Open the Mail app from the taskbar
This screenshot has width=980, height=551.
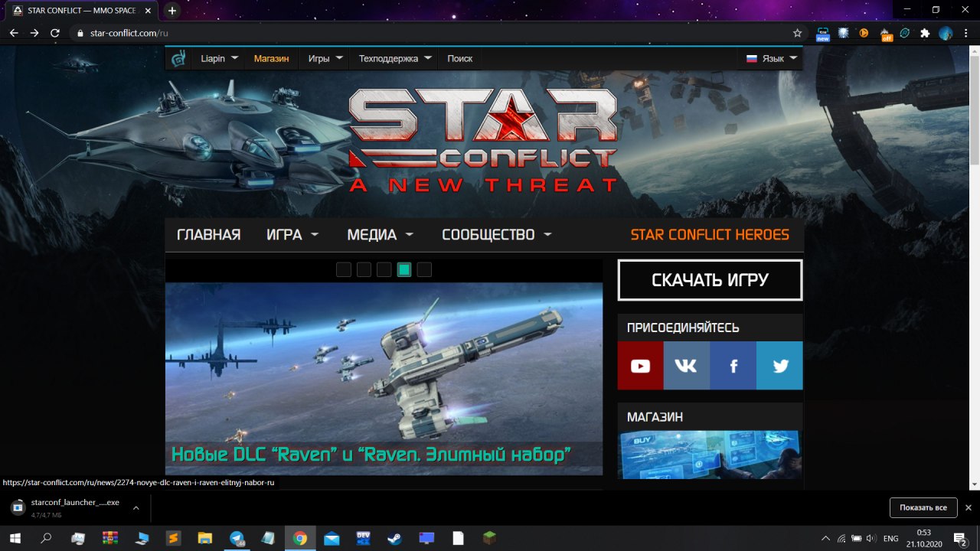tap(332, 538)
